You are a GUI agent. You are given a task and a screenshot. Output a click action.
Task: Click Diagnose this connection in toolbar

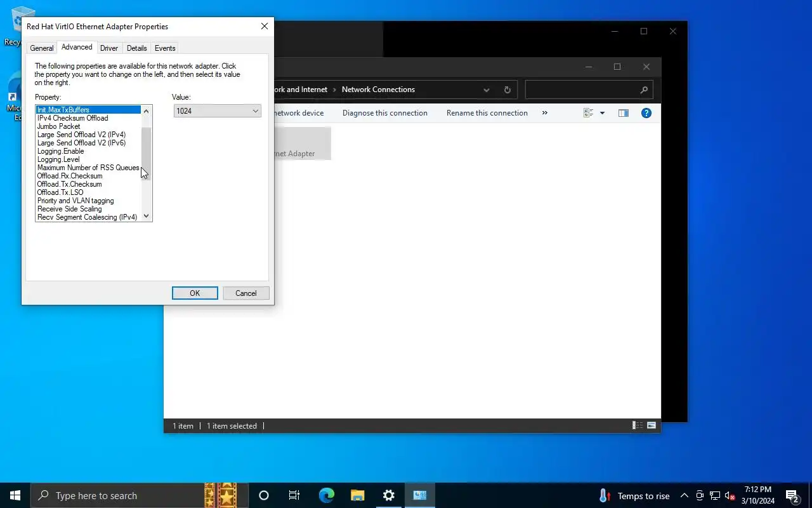coord(385,113)
